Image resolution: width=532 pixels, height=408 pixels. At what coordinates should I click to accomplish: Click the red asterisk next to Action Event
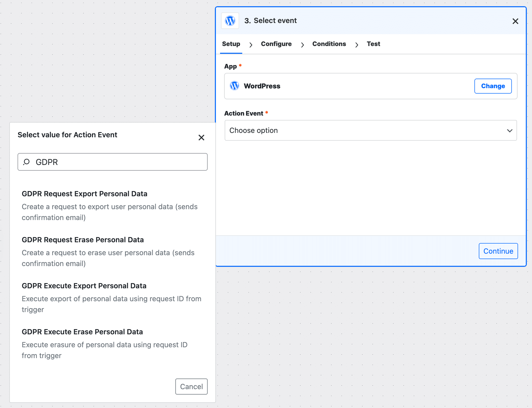pyautogui.click(x=267, y=113)
